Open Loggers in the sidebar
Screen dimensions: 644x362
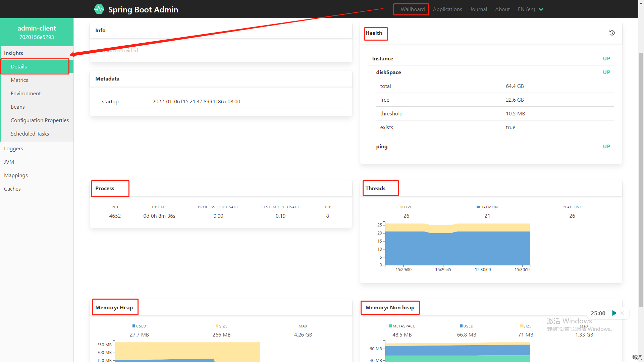37,148
